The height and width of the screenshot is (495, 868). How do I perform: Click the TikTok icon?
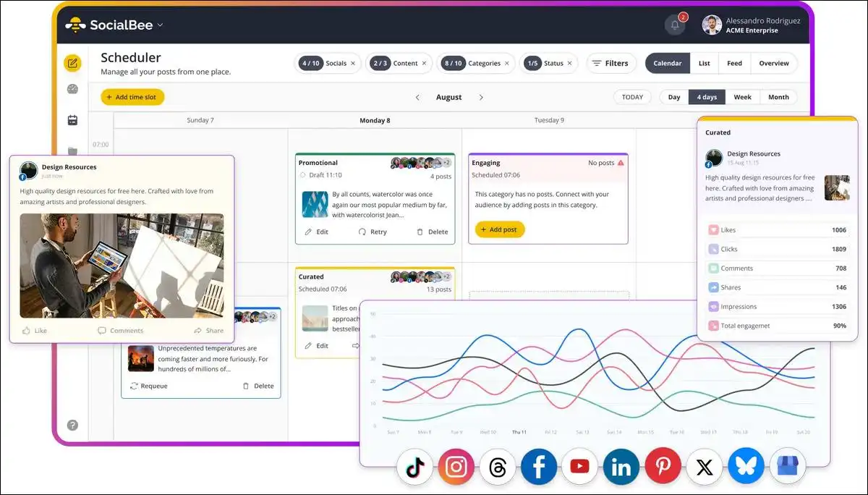(x=415, y=467)
